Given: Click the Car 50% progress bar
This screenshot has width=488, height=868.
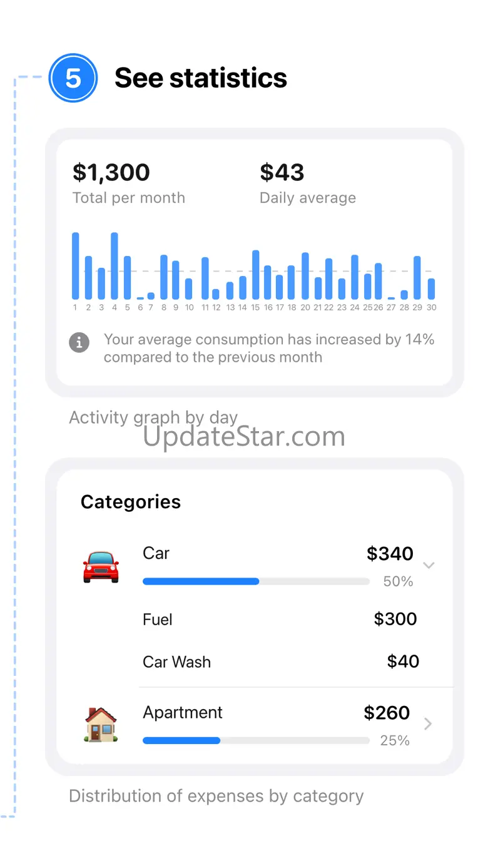Looking at the screenshot, I should click(256, 581).
